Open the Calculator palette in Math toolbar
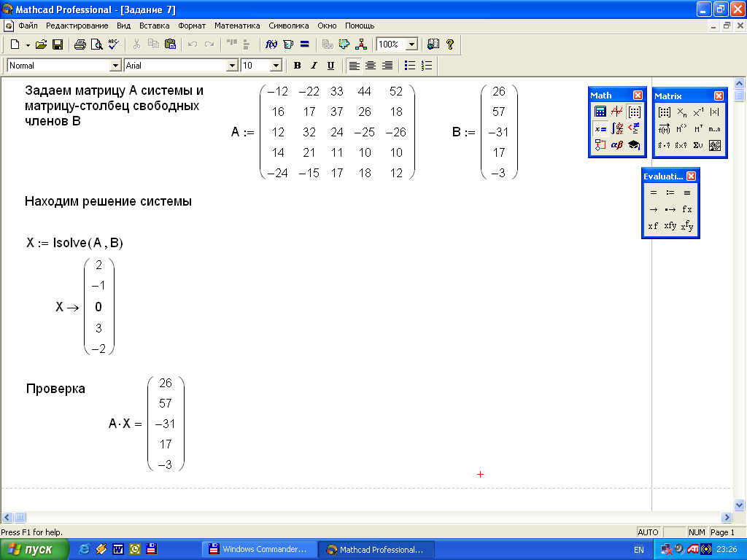This screenshot has width=747, height=560. point(600,112)
